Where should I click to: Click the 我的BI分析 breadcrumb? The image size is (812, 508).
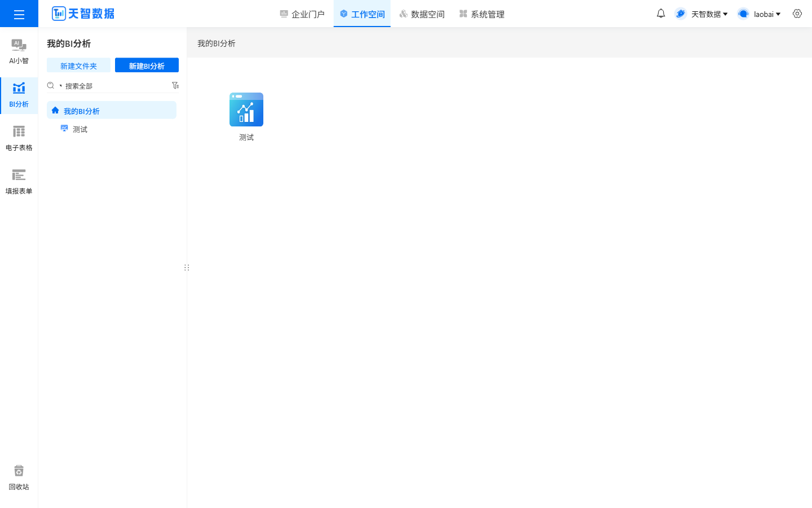217,43
